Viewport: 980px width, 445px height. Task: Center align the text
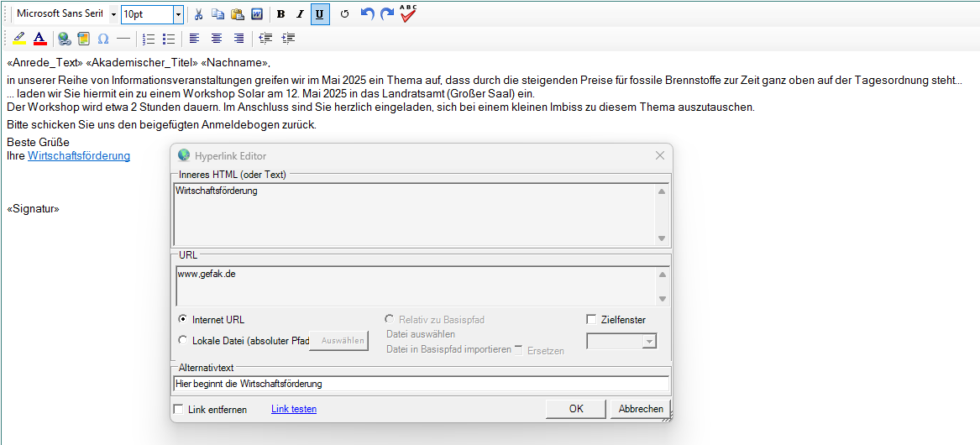click(x=217, y=39)
